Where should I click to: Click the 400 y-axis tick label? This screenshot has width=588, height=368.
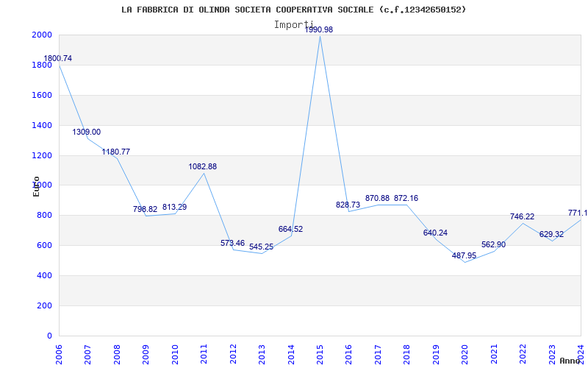45,275
